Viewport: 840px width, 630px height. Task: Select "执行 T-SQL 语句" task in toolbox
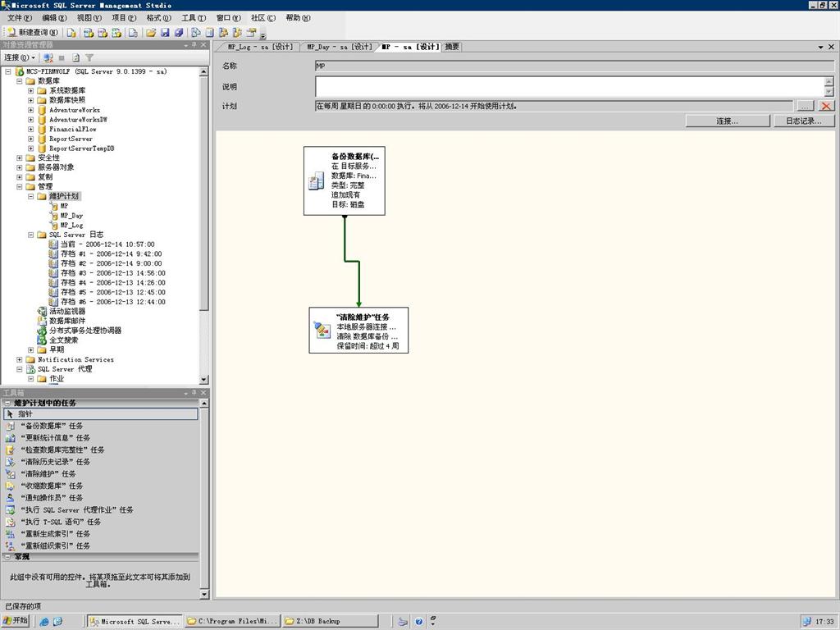(x=61, y=522)
